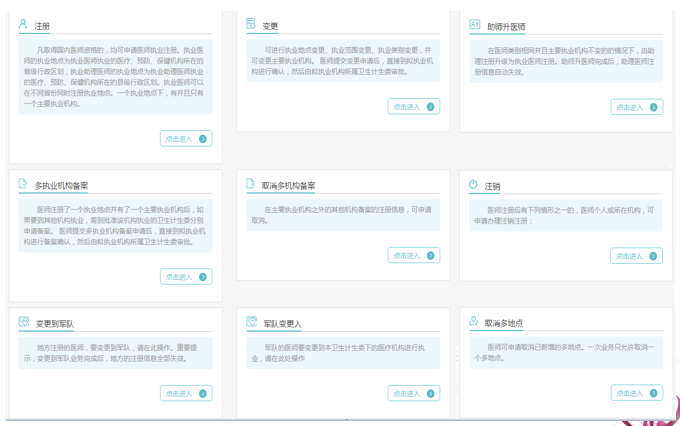This screenshot has width=680, height=426.
Task: Click the file icon beside 取消多机构备案
Action: pyautogui.click(x=251, y=184)
